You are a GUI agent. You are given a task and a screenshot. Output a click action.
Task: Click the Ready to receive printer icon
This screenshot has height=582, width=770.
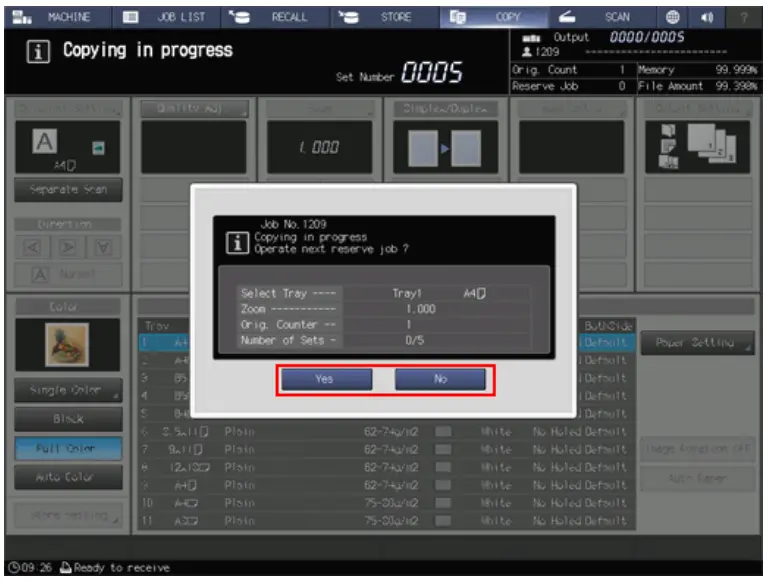[65, 568]
